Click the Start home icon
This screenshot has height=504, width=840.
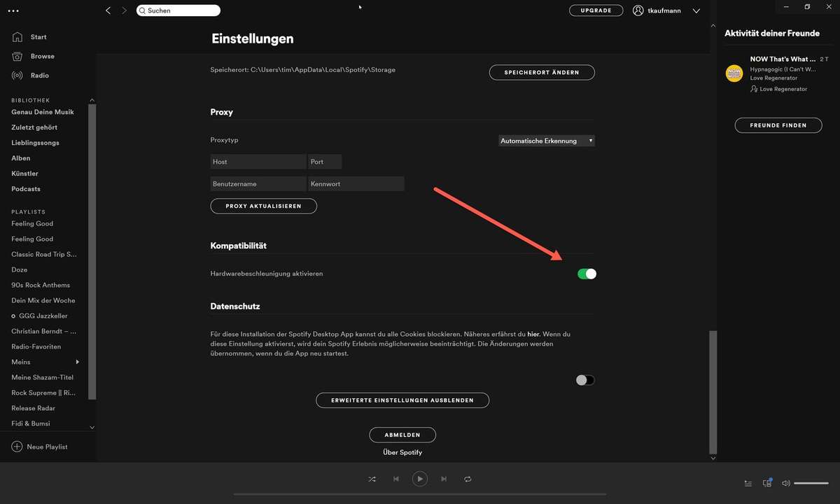[x=17, y=36]
